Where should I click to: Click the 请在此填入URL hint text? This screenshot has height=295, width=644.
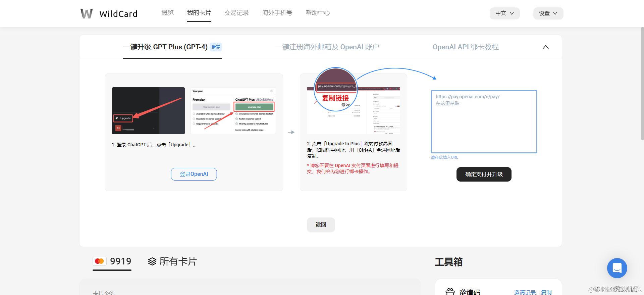click(x=444, y=157)
